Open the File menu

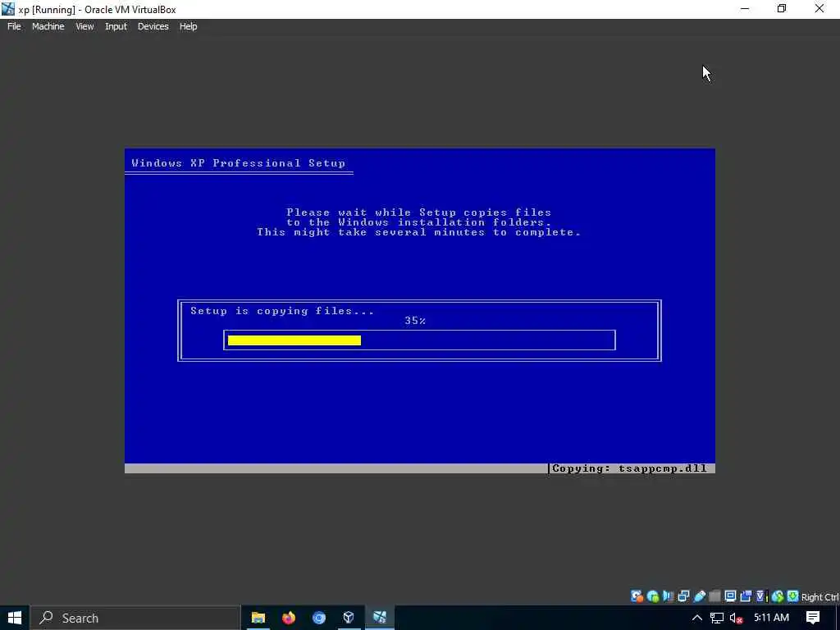[x=15, y=26]
